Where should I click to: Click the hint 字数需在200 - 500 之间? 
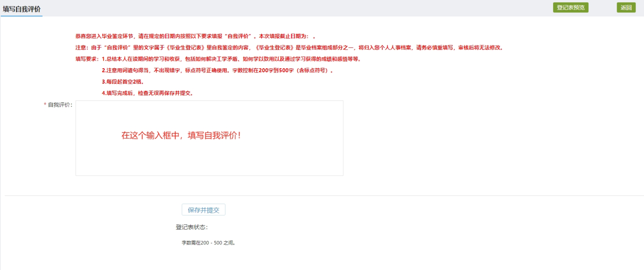(x=208, y=243)
